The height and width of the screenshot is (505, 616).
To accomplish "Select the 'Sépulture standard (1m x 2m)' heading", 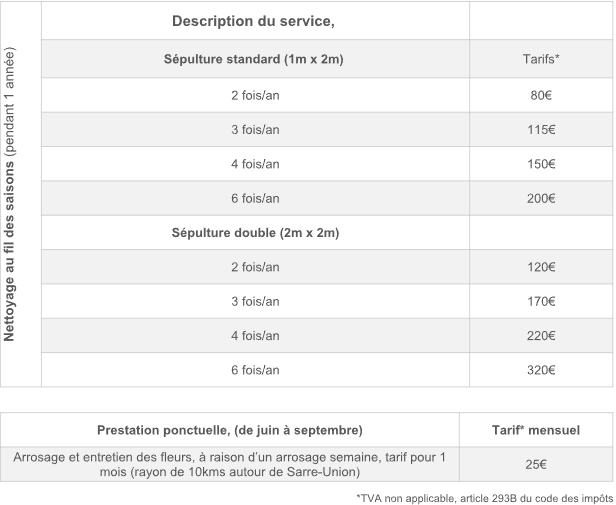I will (254, 60).
